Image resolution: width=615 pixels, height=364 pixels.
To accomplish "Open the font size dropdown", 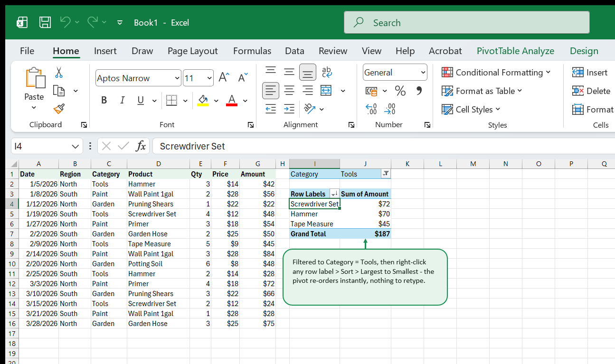I will pos(210,78).
